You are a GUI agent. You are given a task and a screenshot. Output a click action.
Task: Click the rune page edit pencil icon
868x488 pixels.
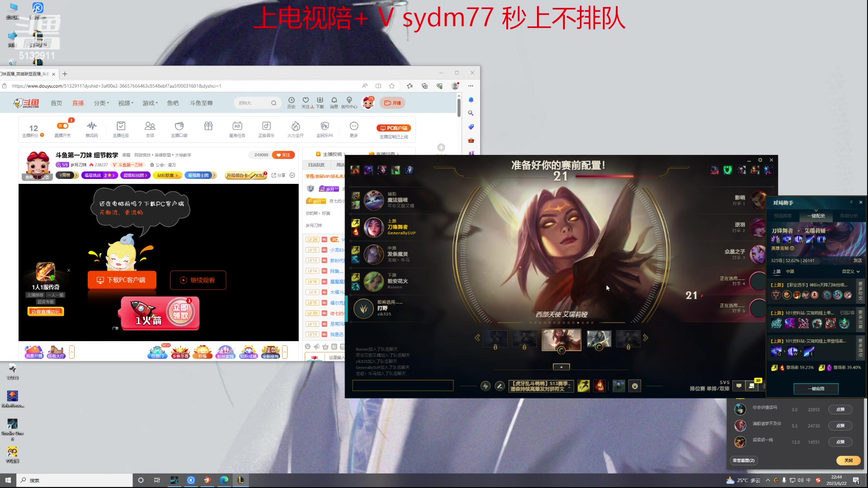click(500, 386)
